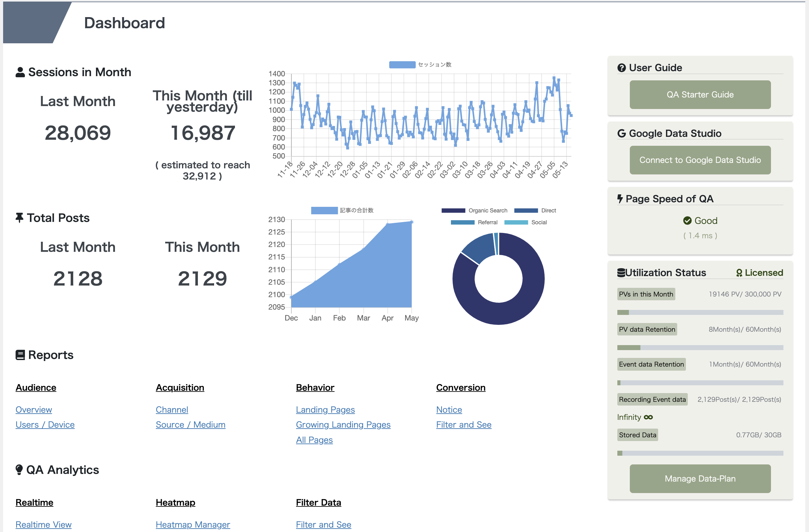
Task: Click the PVs in this Month progress bar
Action: pos(700,312)
